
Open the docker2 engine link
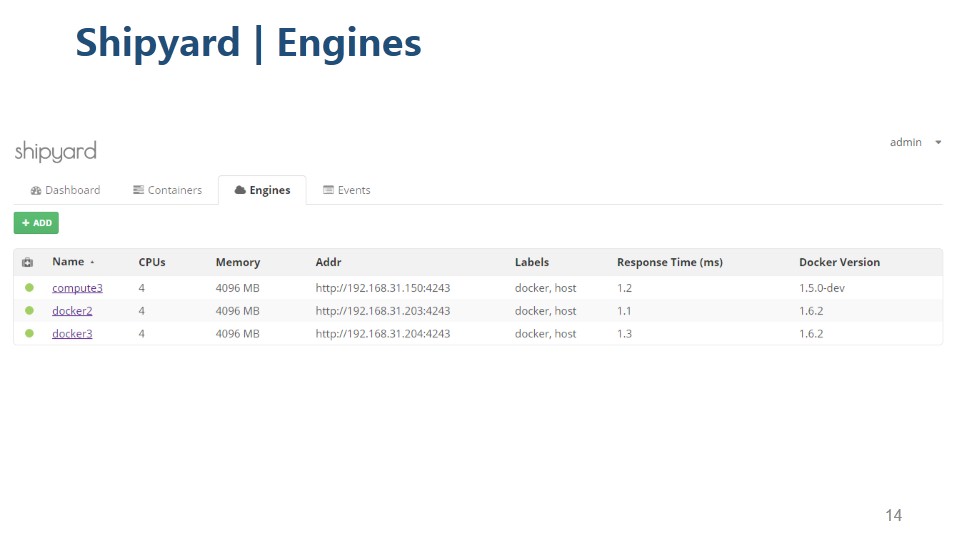(x=72, y=310)
